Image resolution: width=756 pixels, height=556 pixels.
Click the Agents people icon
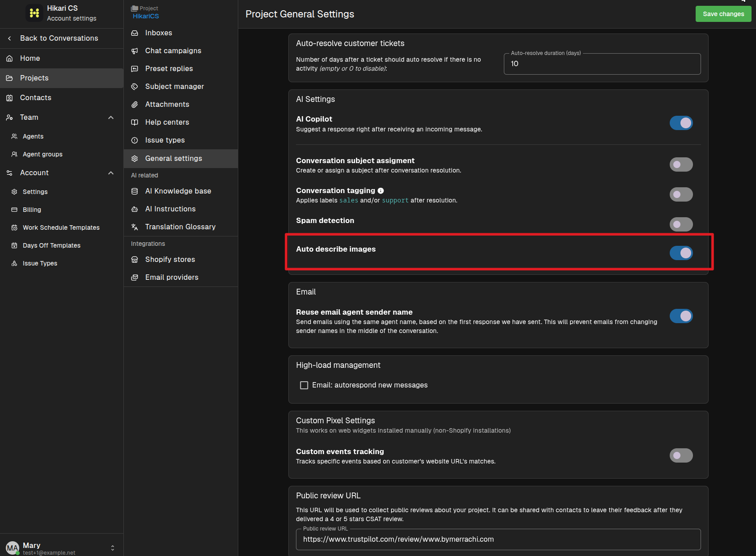(14, 136)
